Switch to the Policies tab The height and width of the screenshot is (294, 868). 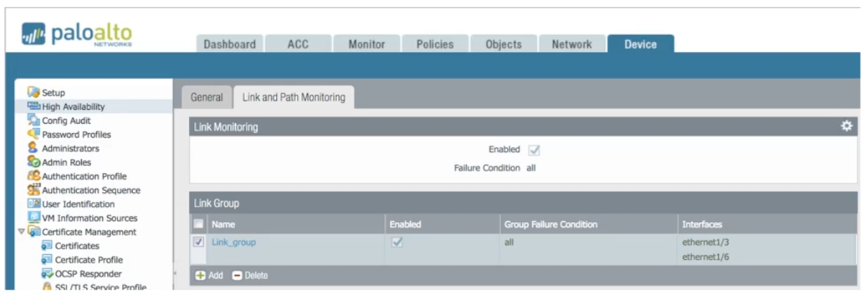point(435,44)
